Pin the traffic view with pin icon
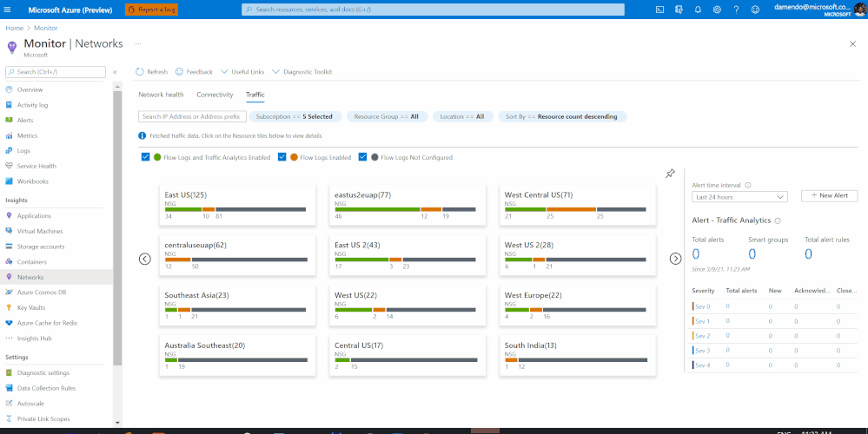 671,174
